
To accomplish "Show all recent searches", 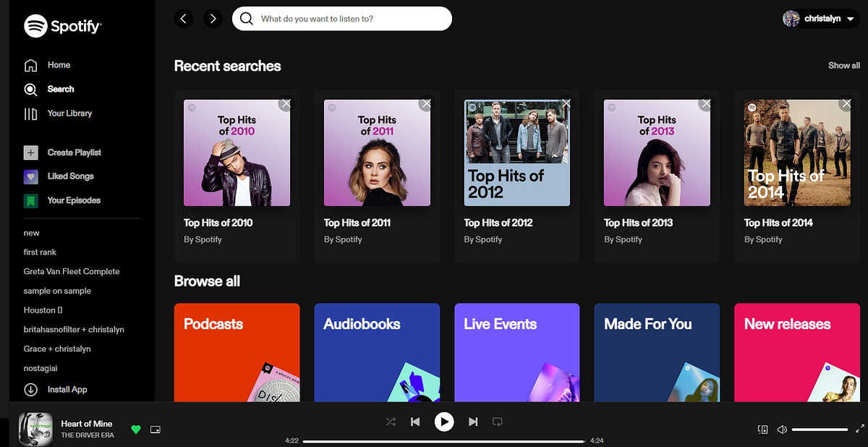I will [843, 65].
